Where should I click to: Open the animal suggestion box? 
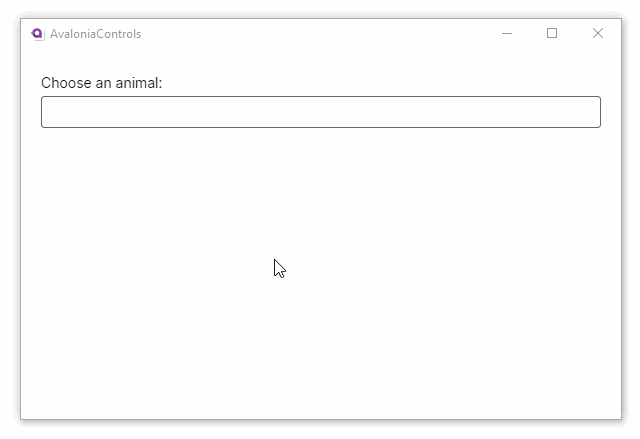click(x=320, y=112)
